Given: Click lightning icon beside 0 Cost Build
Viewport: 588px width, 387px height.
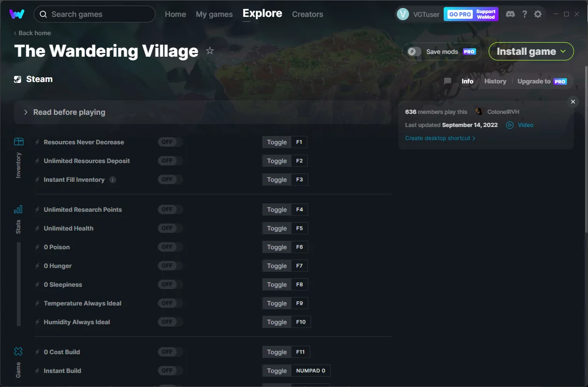Looking at the screenshot, I should point(37,352).
